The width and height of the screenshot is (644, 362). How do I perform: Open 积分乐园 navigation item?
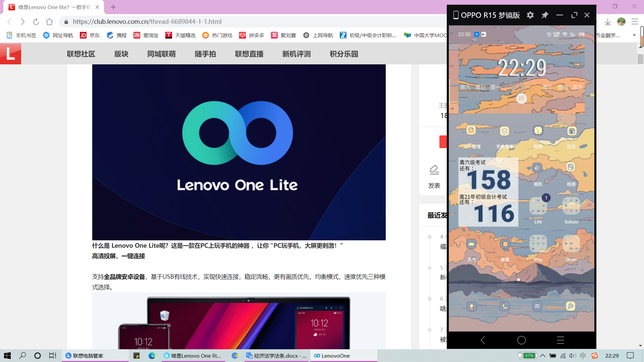[344, 54]
